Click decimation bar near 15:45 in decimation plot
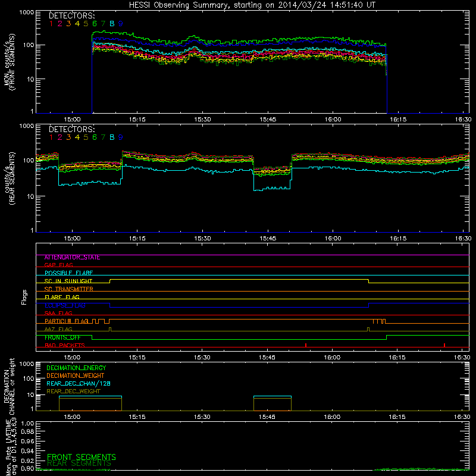 [x=273, y=403]
